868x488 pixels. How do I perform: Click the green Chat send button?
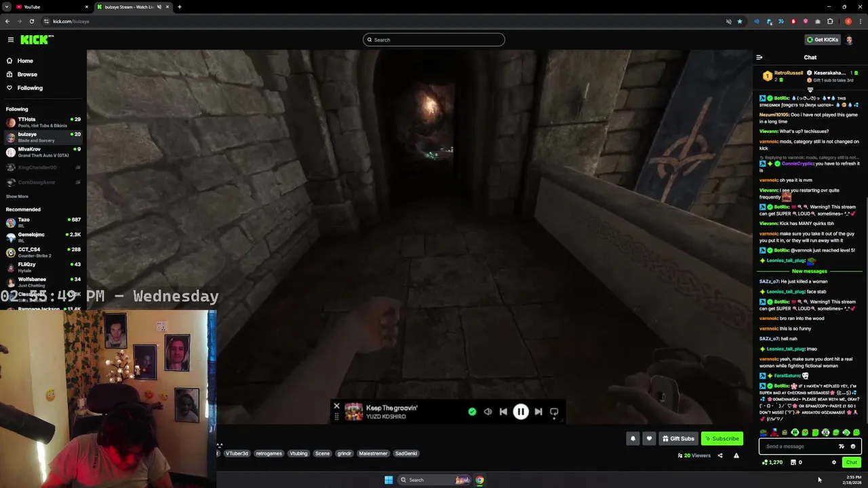pyautogui.click(x=851, y=462)
